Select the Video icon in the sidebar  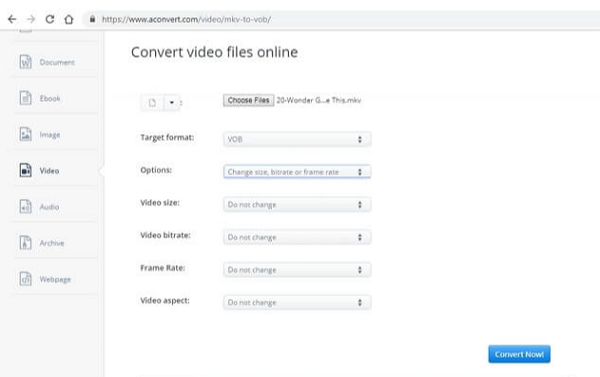(x=26, y=170)
